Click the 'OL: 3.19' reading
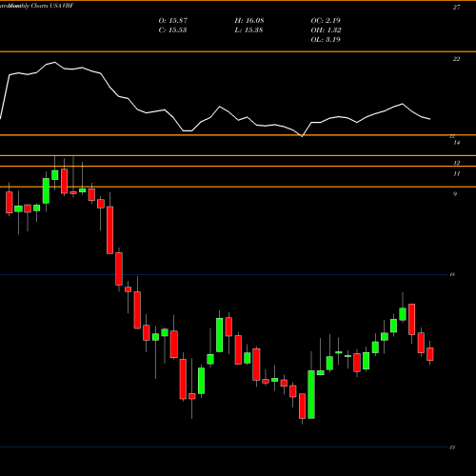Viewport: 476px width, 476px height. (326, 40)
